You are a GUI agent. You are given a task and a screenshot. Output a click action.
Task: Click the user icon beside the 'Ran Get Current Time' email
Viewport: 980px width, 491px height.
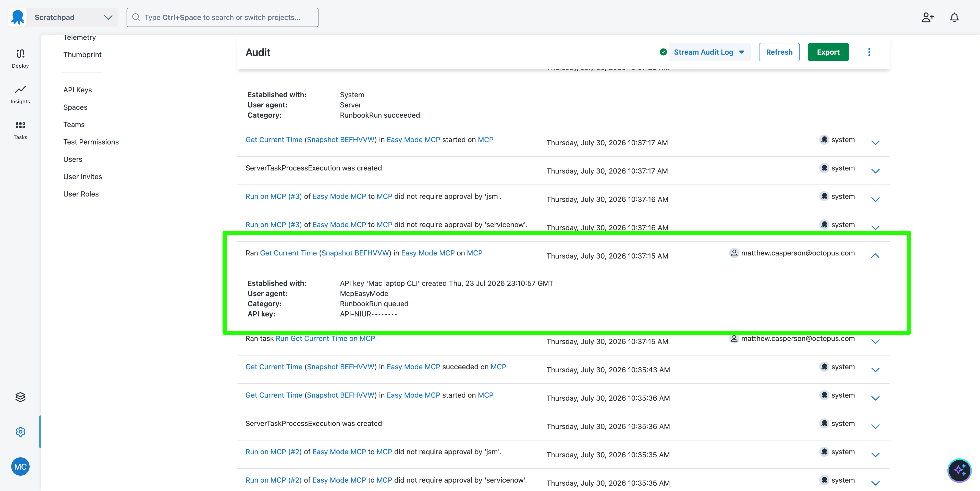click(734, 253)
